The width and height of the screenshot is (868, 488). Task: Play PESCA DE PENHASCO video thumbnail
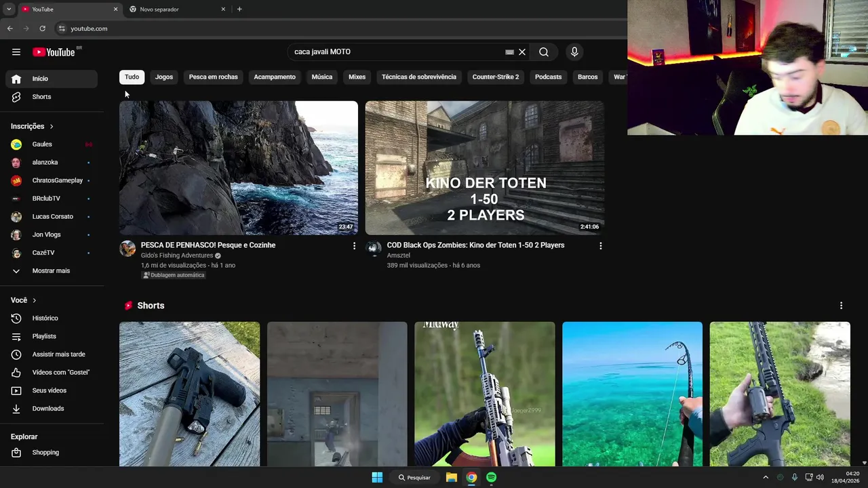point(239,168)
